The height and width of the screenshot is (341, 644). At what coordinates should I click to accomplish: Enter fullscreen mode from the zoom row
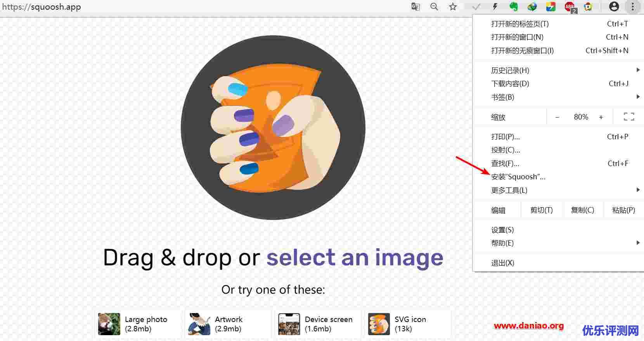[629, 117]
